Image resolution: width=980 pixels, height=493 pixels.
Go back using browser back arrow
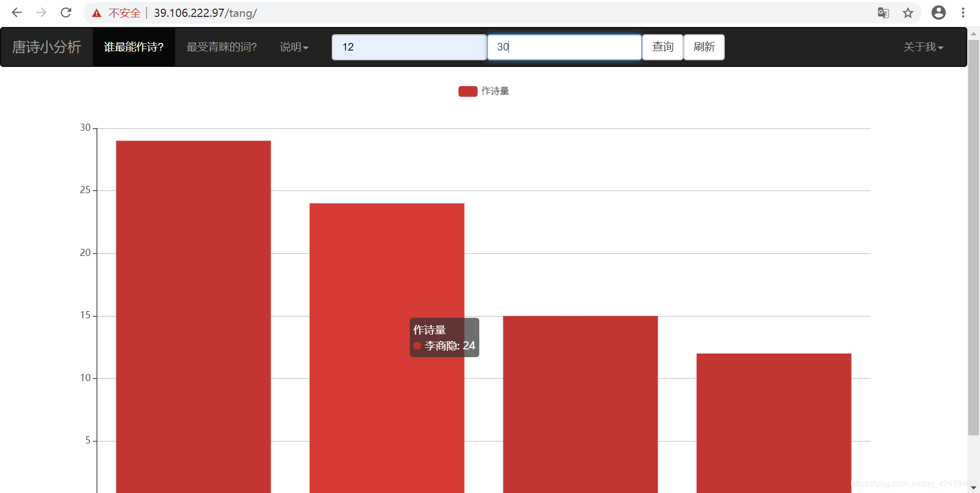tap(17, 13)
